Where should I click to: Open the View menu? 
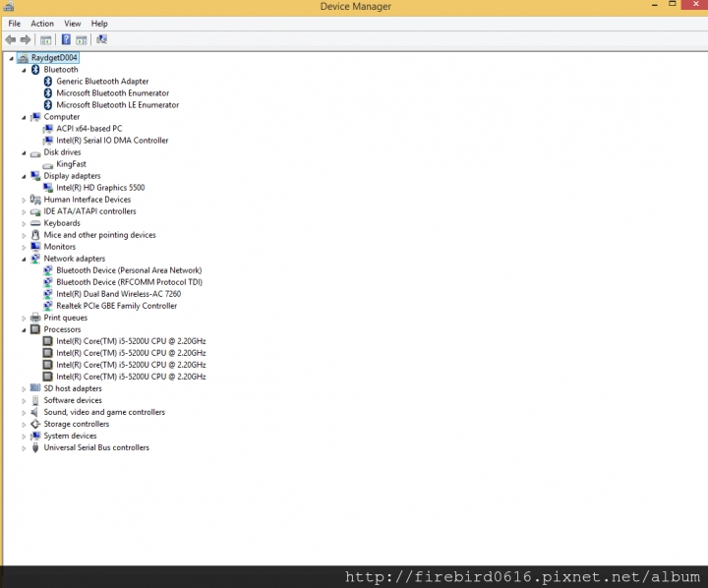pos(72,24)
